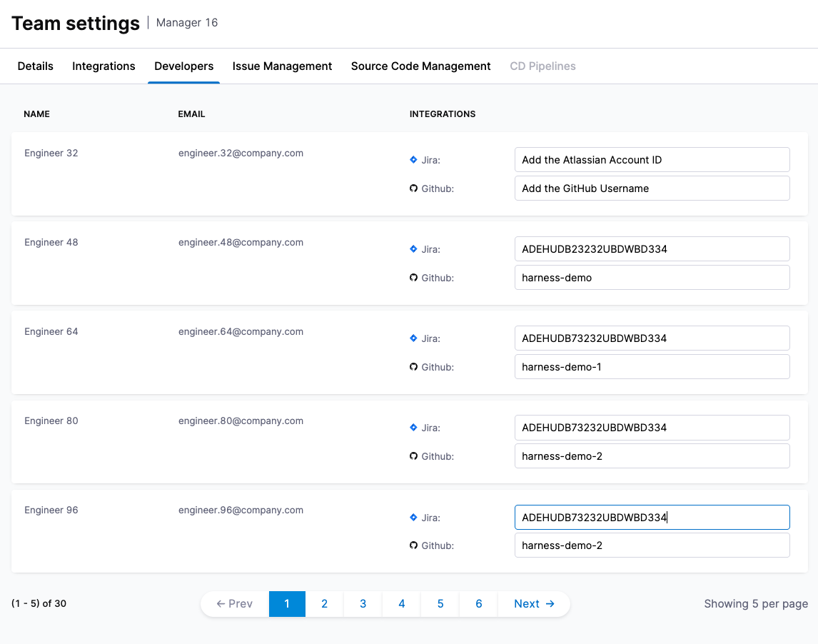The image size is (818, 644).
Task: Open the Issue Management tab
Action: [x=282, y=66]
